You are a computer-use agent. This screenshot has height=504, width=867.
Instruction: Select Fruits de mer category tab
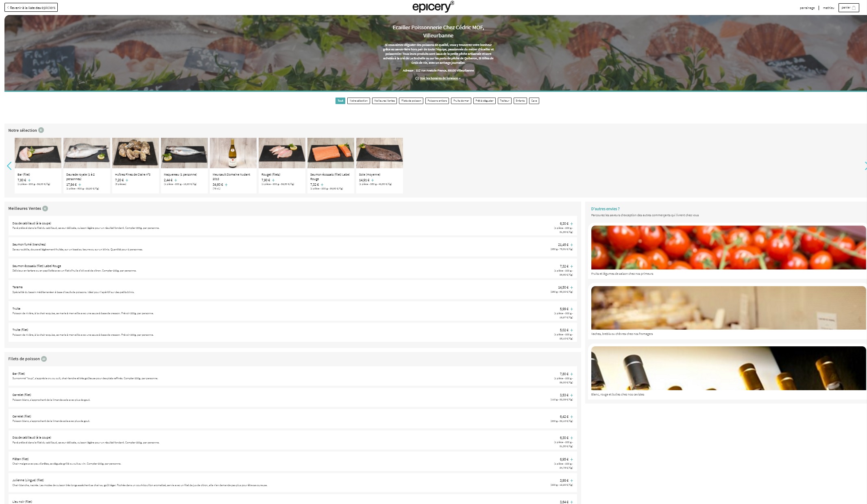[461, 101]
